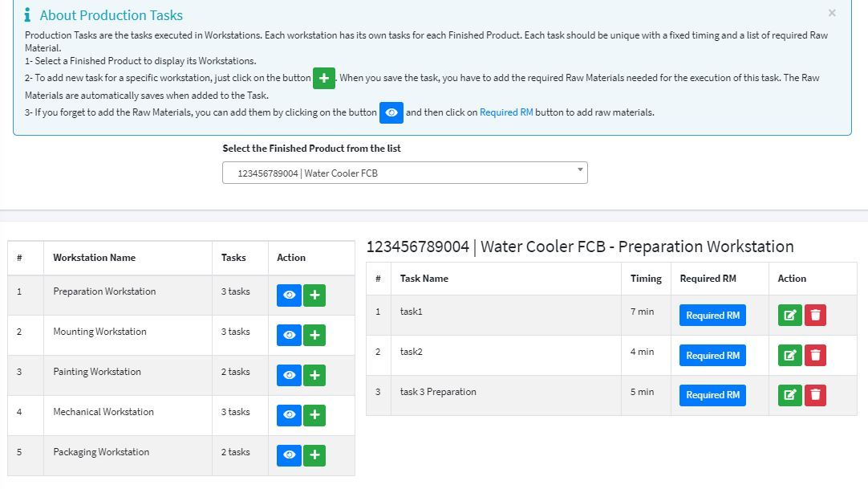Image resolution: width=868 pixels, height=489 pixels.
Task: Click Required RM for task 3 Preparation
Action: click(x=712, y=395)
